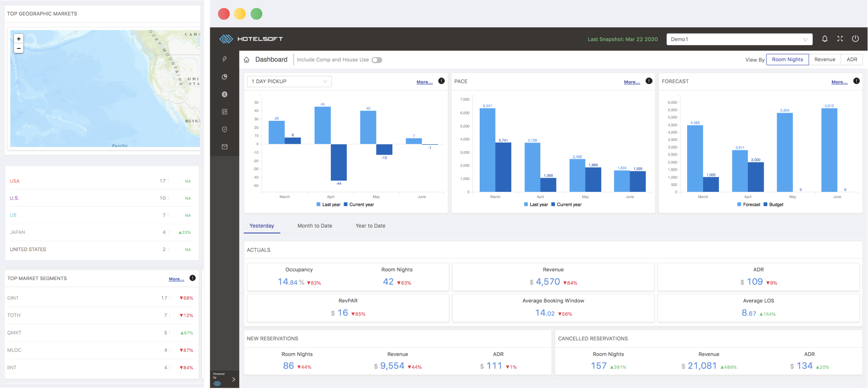The height and width of the screenshot is (390, 868).
Task: Expand the sidebar using the bottom chevron
Action: pyautogui.click(x=233, y=380)
